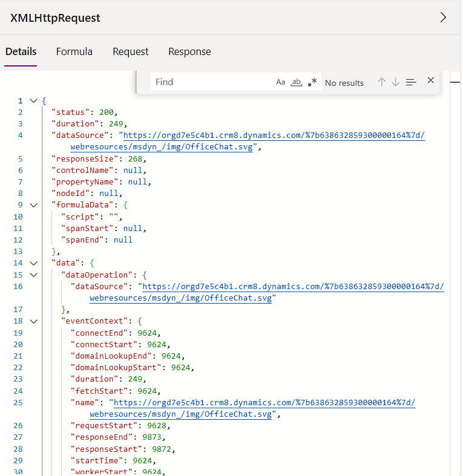The height and width of the screenshot is (476, 463).
Task: Switch to the Formula tab
Action: (74, 52)
